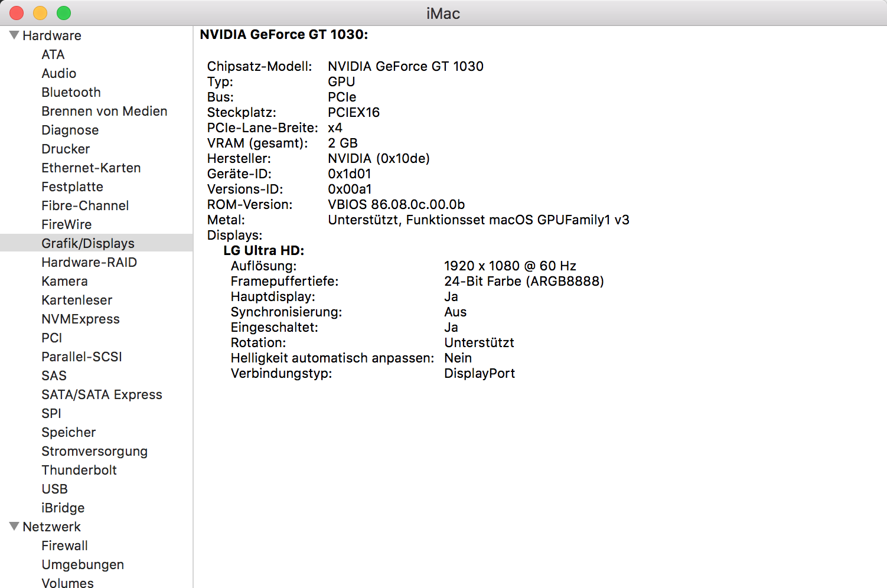Open Stromversorgung sidebar entry

click(x=94, y=451)
